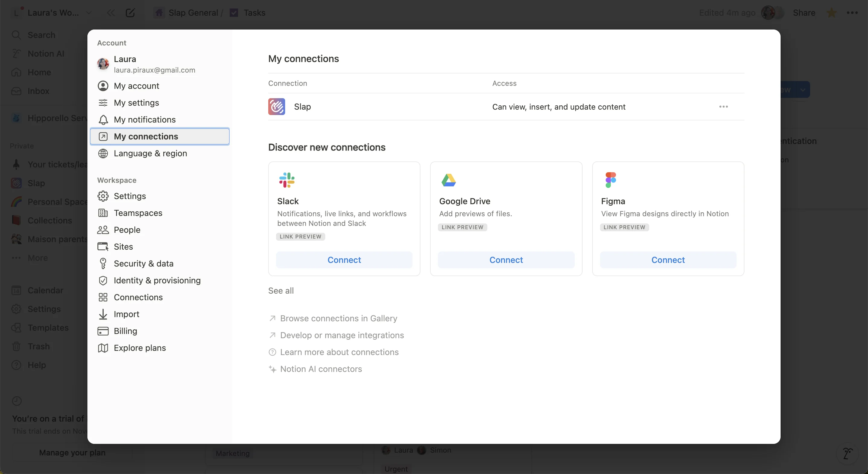Viewport: 868px width, 474px height.
Task: Open Notion AI from the sidebar
Action: (x=46, y=53)
